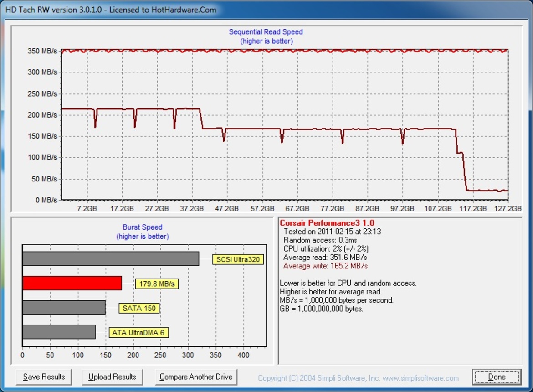Open Compare Another Drive
The width and height of the screenshot is (533, 392).
(196, 377)
